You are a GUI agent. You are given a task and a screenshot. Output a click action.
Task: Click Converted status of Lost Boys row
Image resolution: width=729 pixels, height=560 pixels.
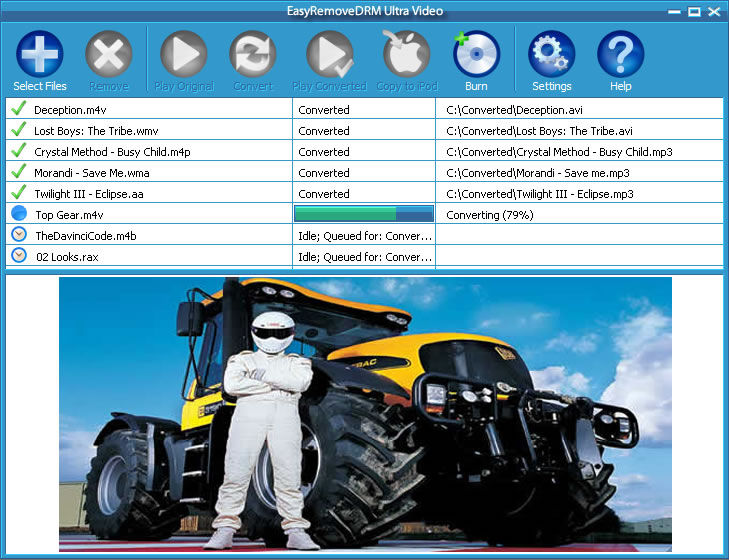pos(324,131)
